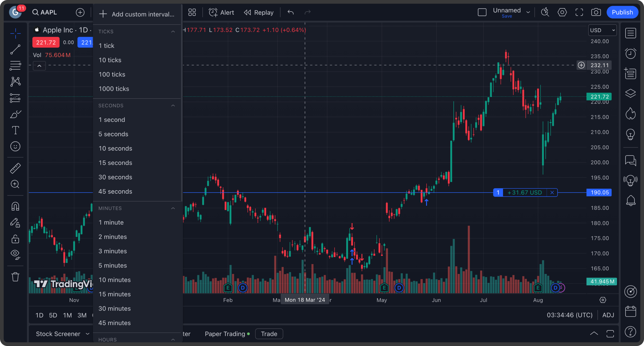Add a symbol to compare

80,12
